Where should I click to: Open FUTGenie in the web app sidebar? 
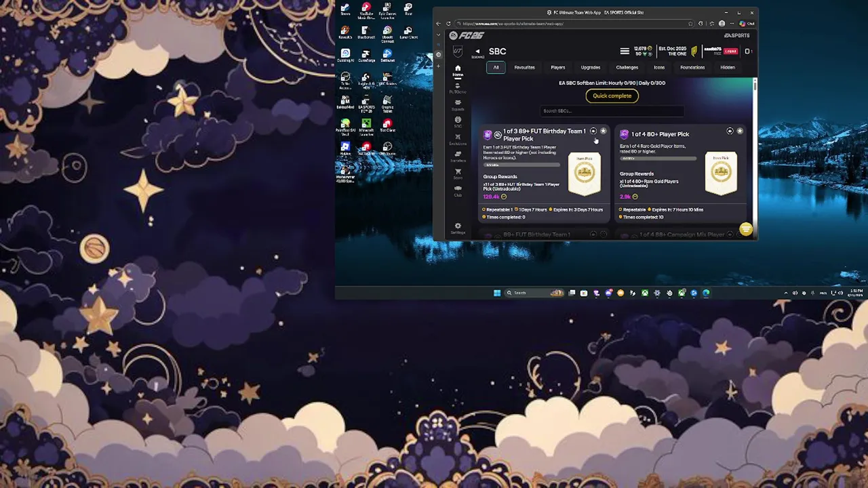(458, 88)
